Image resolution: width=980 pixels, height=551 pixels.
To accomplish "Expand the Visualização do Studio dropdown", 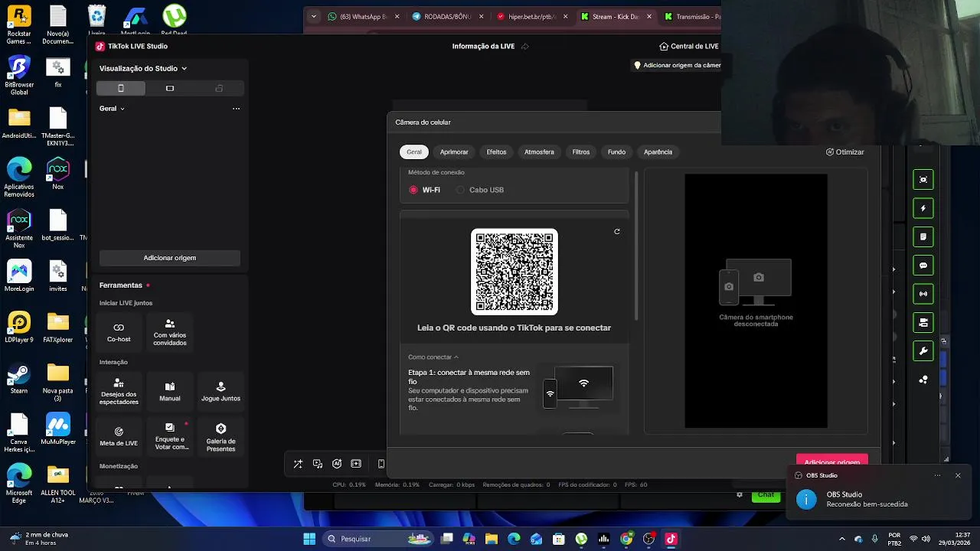I will (x=143, y=68).
